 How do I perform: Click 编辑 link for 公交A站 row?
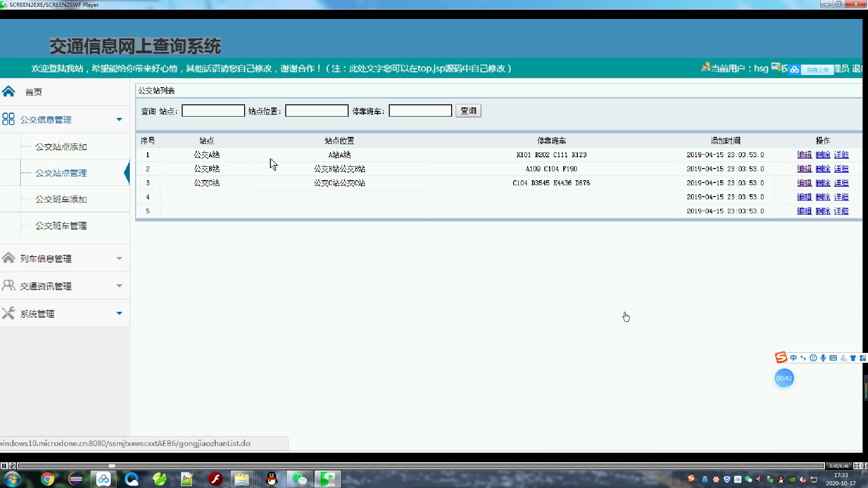[x=804, y=155]
